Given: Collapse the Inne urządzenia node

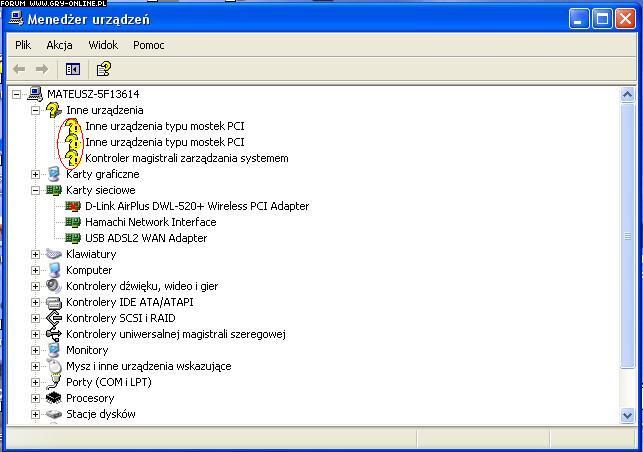Looking at the screenshot, I should tap(36, 110).
